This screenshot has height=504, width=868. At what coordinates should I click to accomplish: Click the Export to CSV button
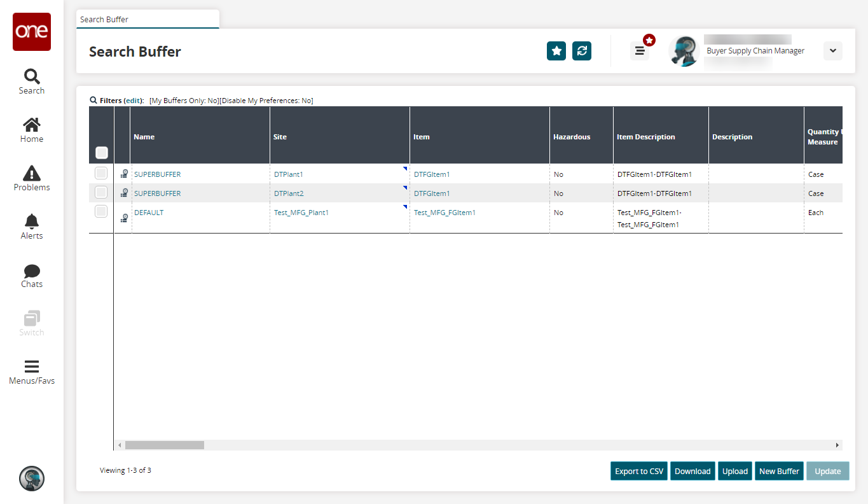[x=639, y=471]
